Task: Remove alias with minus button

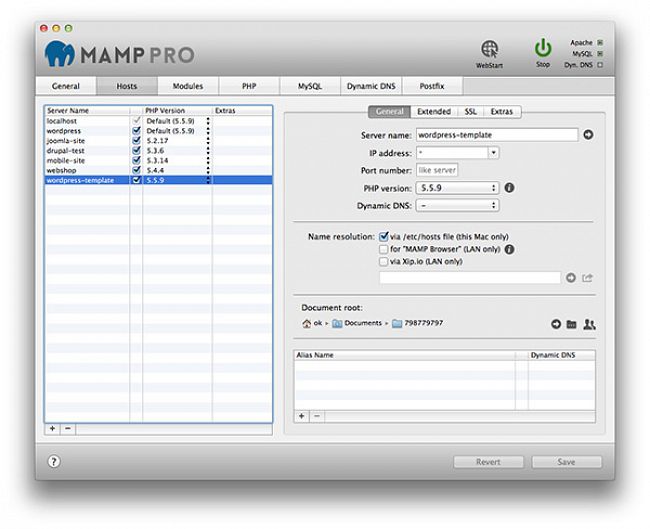Action: click(317, 416)
